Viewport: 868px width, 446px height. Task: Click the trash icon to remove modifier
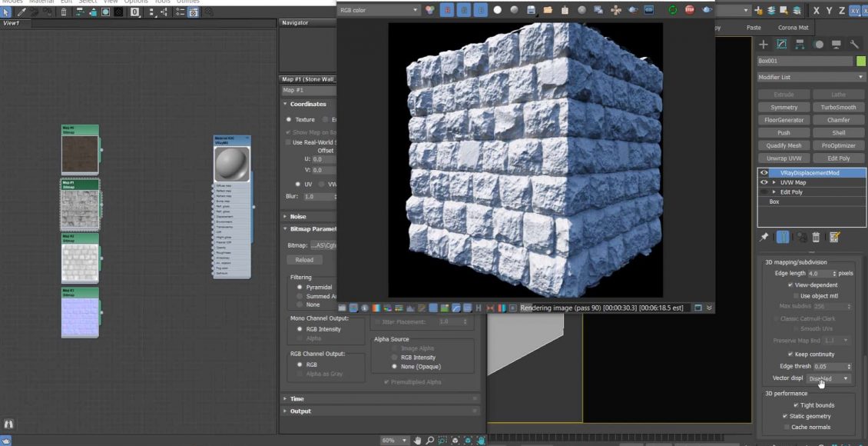[x=817, y=238]
